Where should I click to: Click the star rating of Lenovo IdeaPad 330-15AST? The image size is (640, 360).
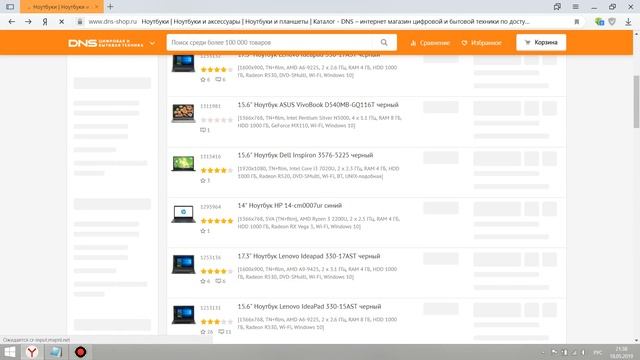click(x=217, y=322)
